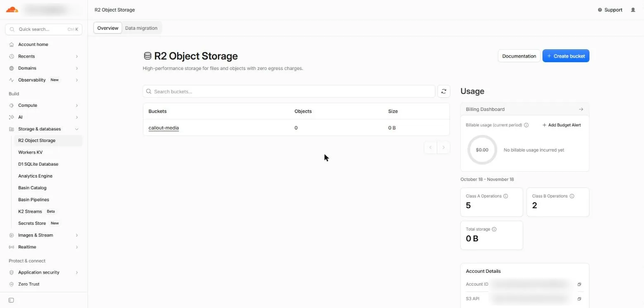The width and height of the screenshot is (644, 308).
Task: Click the Buckets column header
Action: 158,111
